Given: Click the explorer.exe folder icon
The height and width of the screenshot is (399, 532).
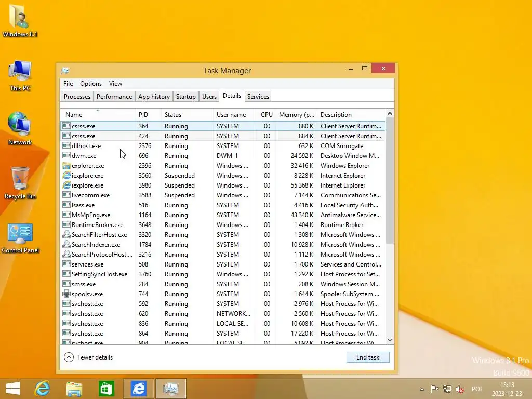Looking at the screenshot, I should click(66, 166).
